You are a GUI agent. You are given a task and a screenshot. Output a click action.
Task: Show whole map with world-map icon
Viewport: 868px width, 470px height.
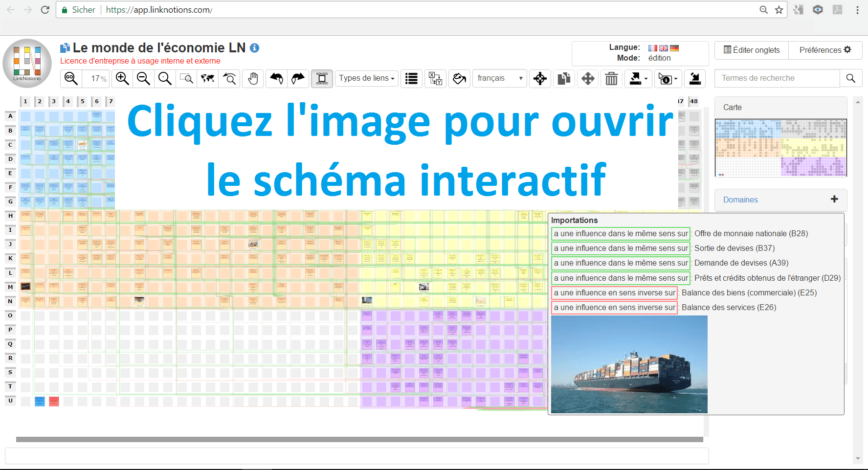tap(208, 78)
